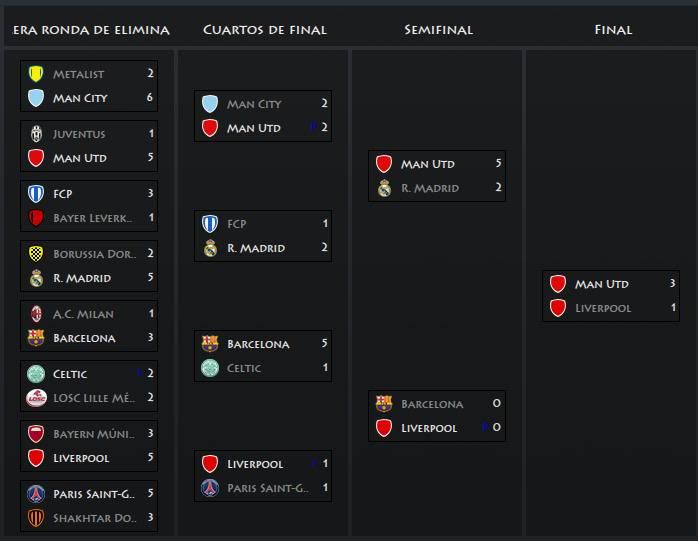Click Paris Saint-Germain crest in the first round
The width and height of the screenshot is (698, 541).
point(36,494)
